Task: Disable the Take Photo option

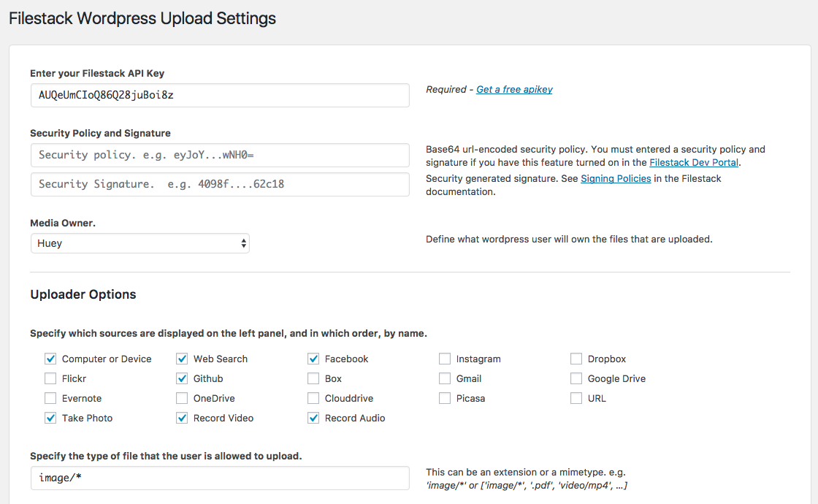Action: (50, 418)
